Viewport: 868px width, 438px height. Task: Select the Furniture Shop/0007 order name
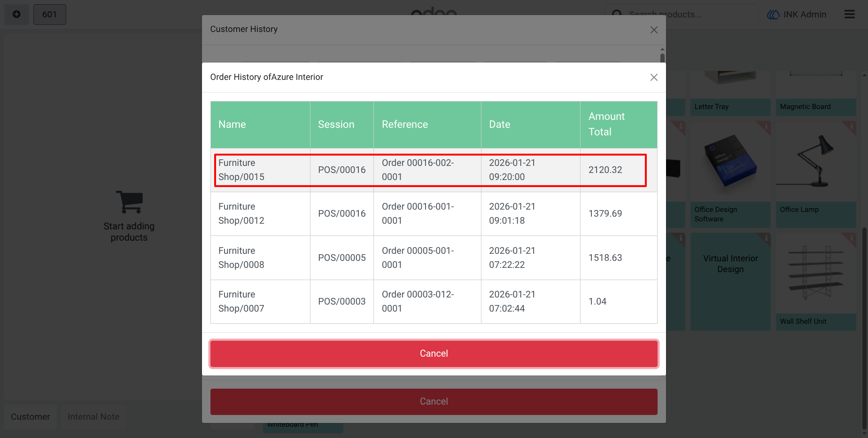(241, 301)
